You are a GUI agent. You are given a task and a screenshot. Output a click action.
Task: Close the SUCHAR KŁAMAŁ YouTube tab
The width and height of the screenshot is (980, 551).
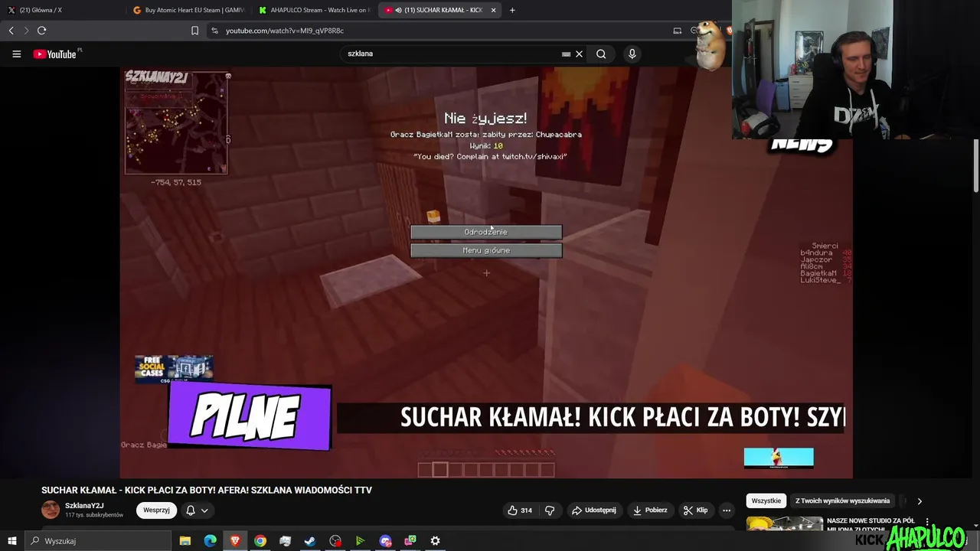493,10
